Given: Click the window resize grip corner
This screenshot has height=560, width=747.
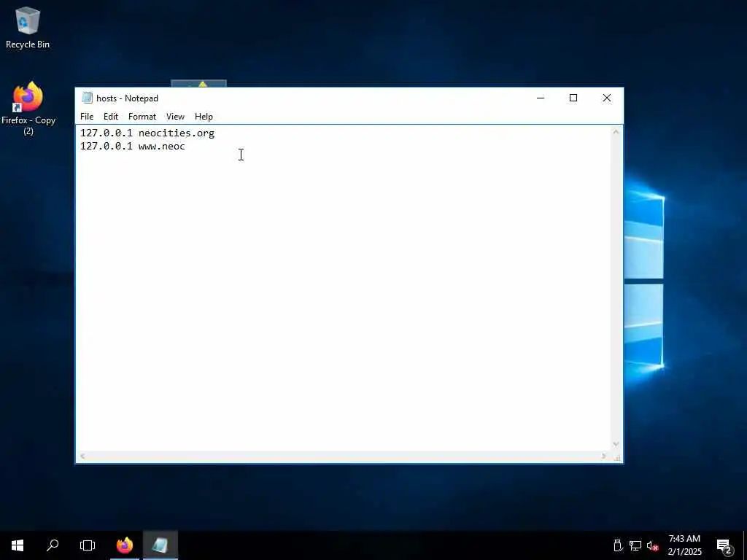Looking at the screenshot, I should [x=617, y=458].
